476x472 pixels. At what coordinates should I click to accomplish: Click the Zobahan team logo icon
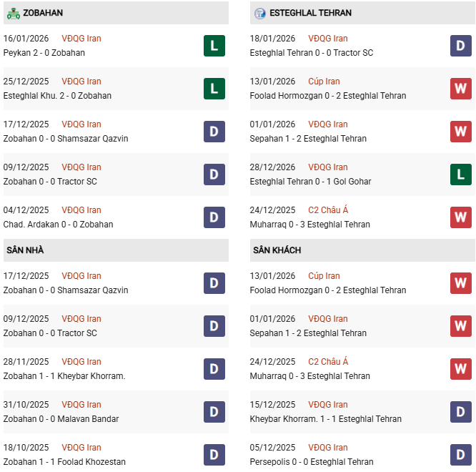click(13, 13)
